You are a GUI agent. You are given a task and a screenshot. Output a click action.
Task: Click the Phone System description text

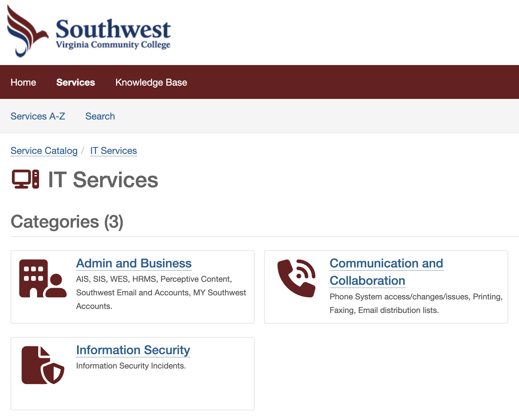point(416,303)
